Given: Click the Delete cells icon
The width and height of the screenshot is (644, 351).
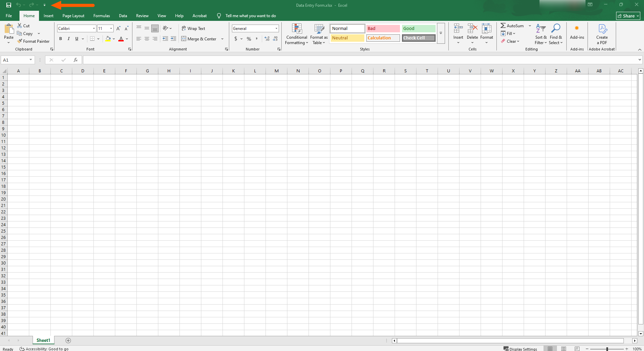Looking at the screenshot, I should pos(472,28).
